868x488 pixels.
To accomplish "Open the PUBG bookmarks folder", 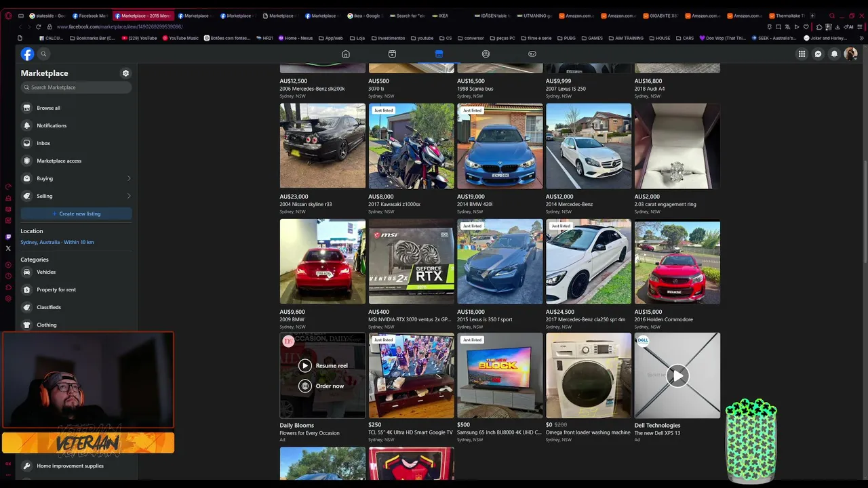I will [x=566, y=38].
